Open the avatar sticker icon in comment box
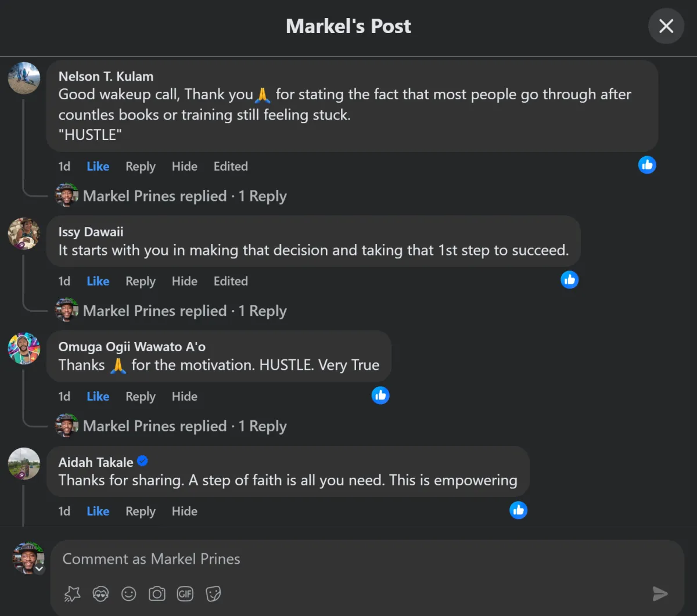This screenshot has width=697, height=616. coord(100,593)
